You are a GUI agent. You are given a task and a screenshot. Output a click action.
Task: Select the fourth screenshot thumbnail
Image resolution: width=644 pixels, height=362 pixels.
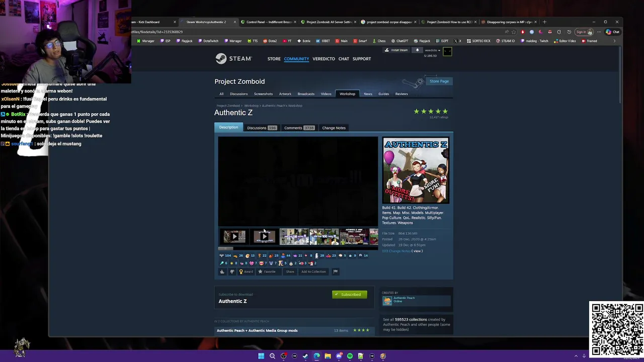[324, 236]
